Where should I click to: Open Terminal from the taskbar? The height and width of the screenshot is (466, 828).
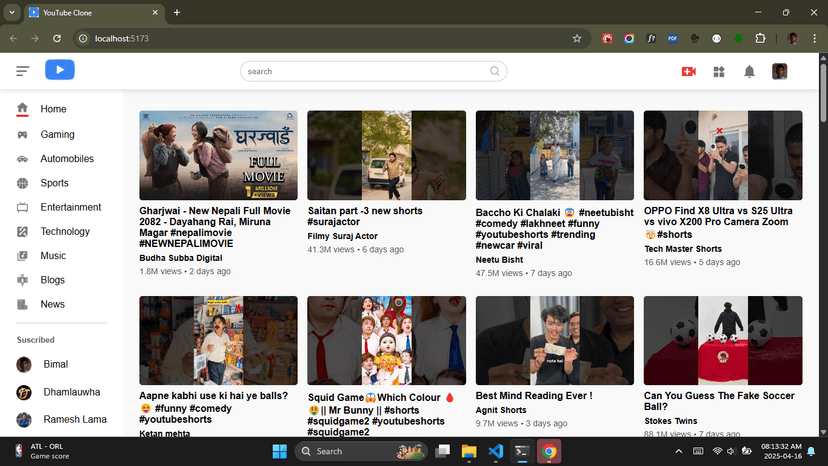click(x=522, y=452)
